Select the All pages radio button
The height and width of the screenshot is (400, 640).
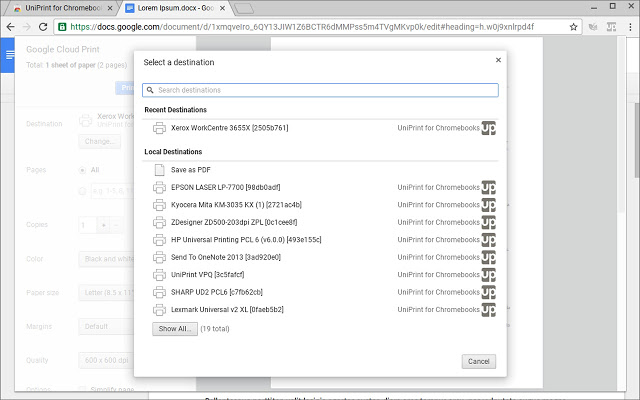(x=82, y=170)
